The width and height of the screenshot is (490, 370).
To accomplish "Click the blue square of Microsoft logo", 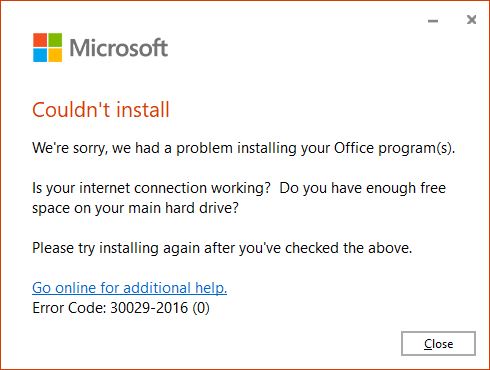I will pos(40,55).
